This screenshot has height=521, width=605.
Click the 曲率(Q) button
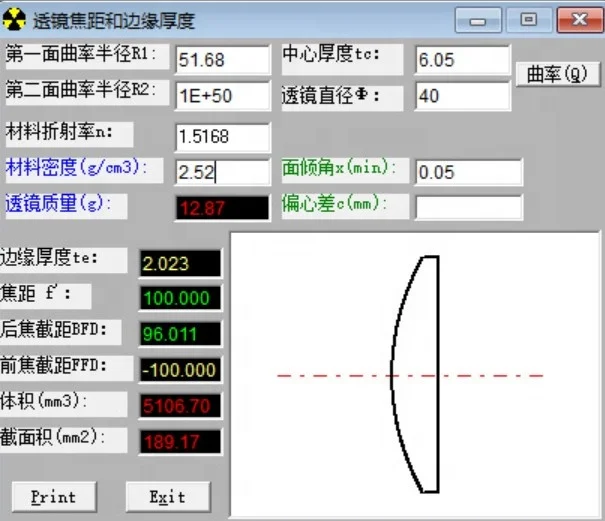(x=558, y=74)
